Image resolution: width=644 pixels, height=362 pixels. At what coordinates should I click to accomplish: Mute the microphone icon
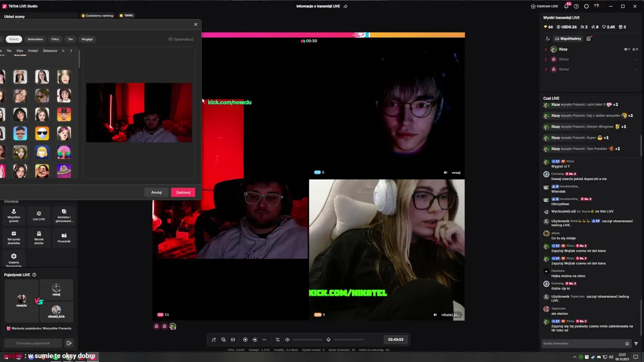(x=329, y=339)
